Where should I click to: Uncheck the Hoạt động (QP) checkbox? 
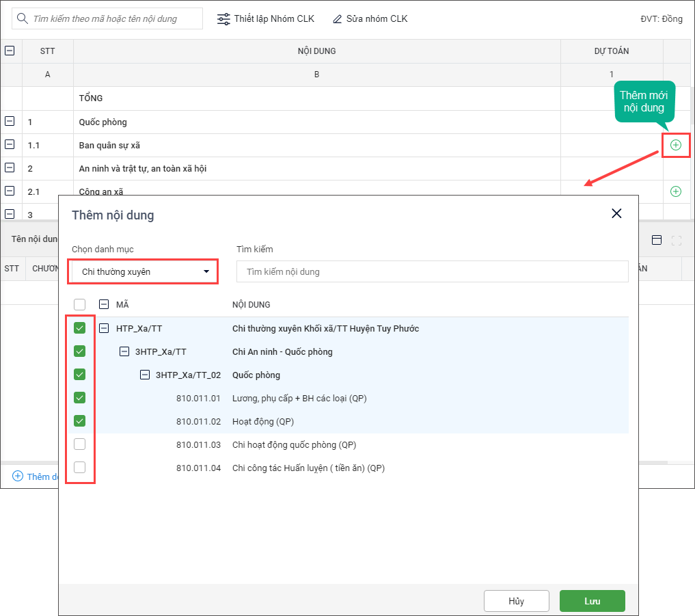click(x=80, y=421)
